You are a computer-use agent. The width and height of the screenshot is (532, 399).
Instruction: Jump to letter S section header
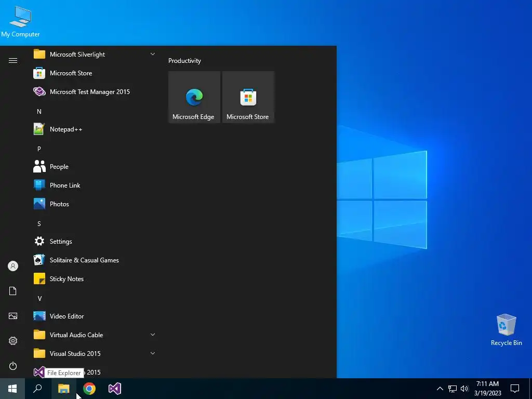(39, 223)
